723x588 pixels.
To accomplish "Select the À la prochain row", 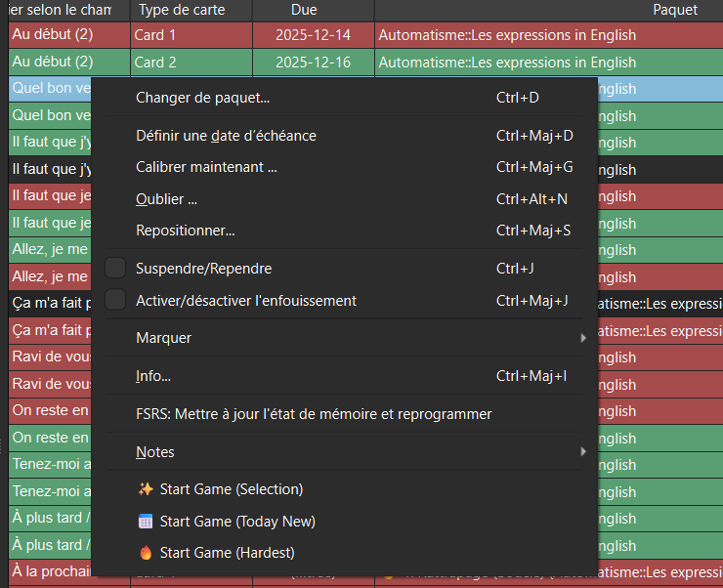I will click(x=50, y=571).
